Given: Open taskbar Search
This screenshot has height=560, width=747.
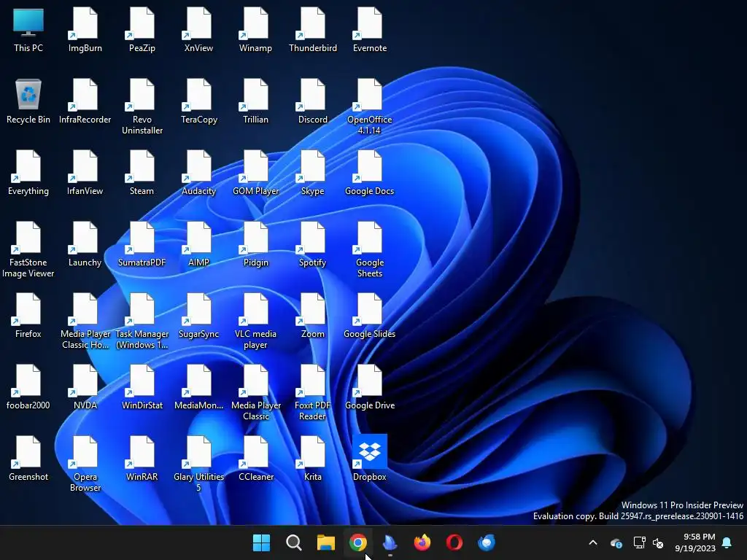Looking at the screenshot, I should click(293, 542).
